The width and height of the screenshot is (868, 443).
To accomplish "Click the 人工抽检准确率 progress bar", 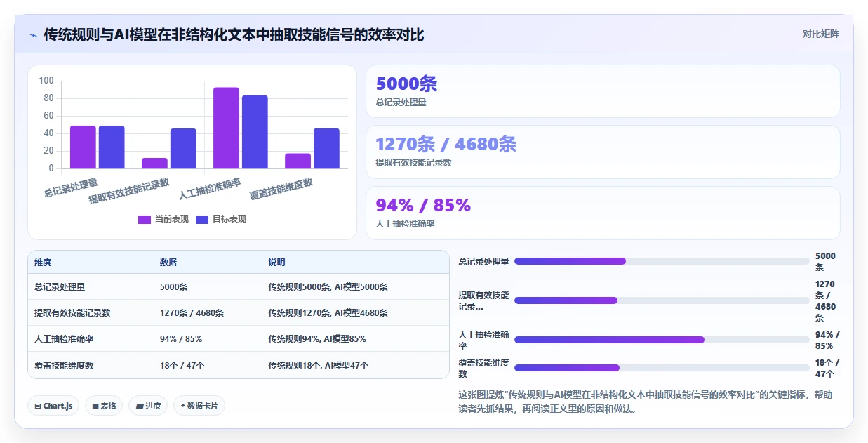I will (x=662, y=340).
